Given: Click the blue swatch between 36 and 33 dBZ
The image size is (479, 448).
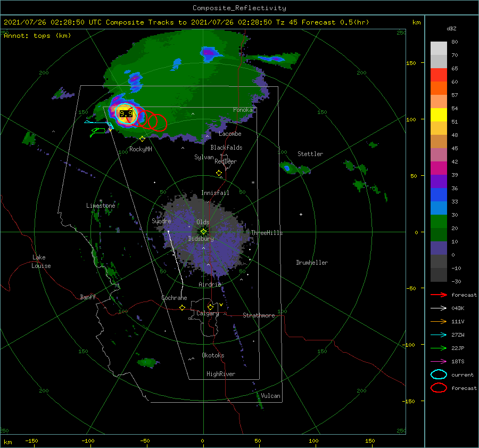Looking at the screenshot, I should pos(439,195).
